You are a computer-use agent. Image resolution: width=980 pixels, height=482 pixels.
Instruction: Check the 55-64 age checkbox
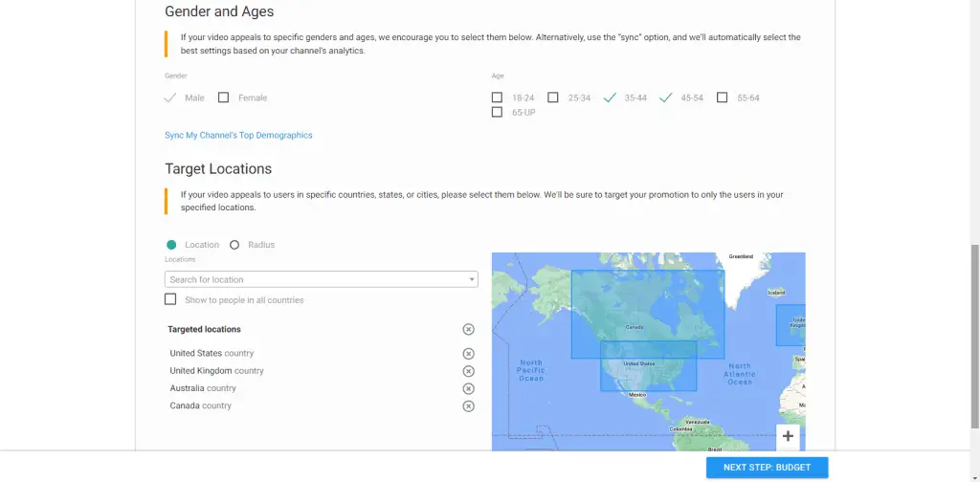click(x=723, y=98)
